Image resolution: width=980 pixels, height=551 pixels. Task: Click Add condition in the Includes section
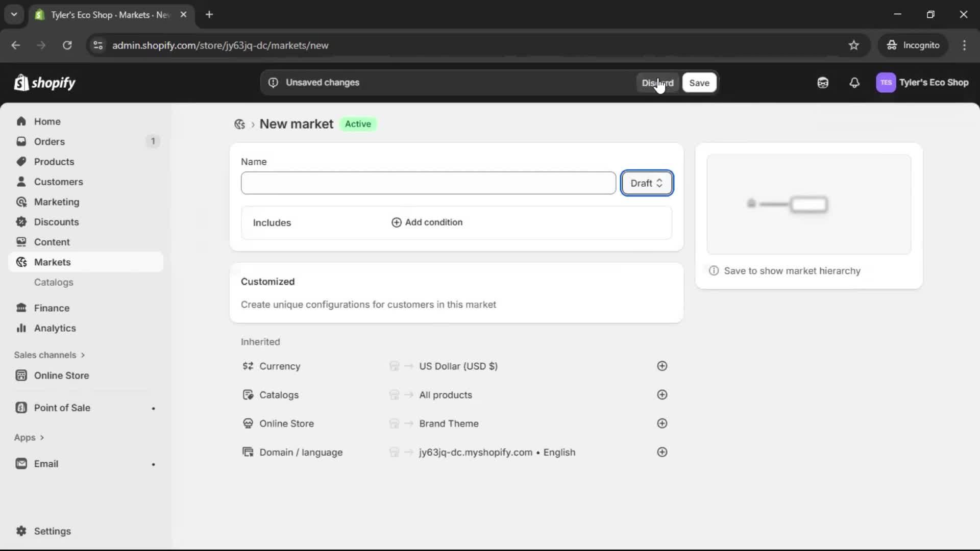(428, 222)
